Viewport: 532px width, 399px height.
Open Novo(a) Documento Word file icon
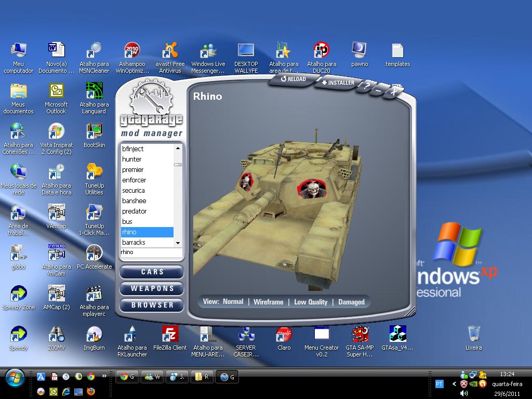[x=56, y=58]
